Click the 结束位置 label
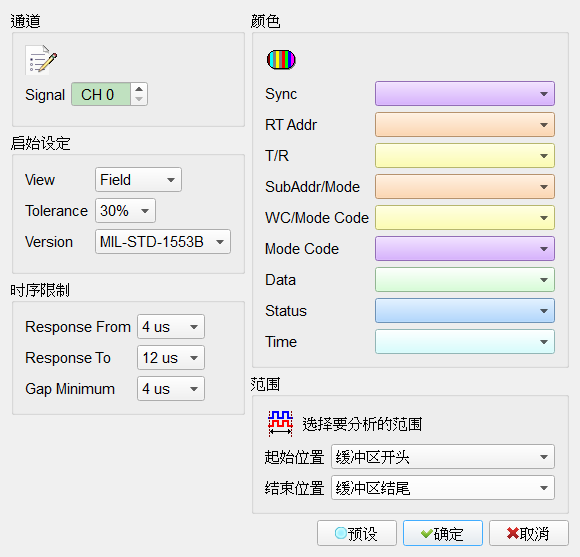 tap(294, 488)
